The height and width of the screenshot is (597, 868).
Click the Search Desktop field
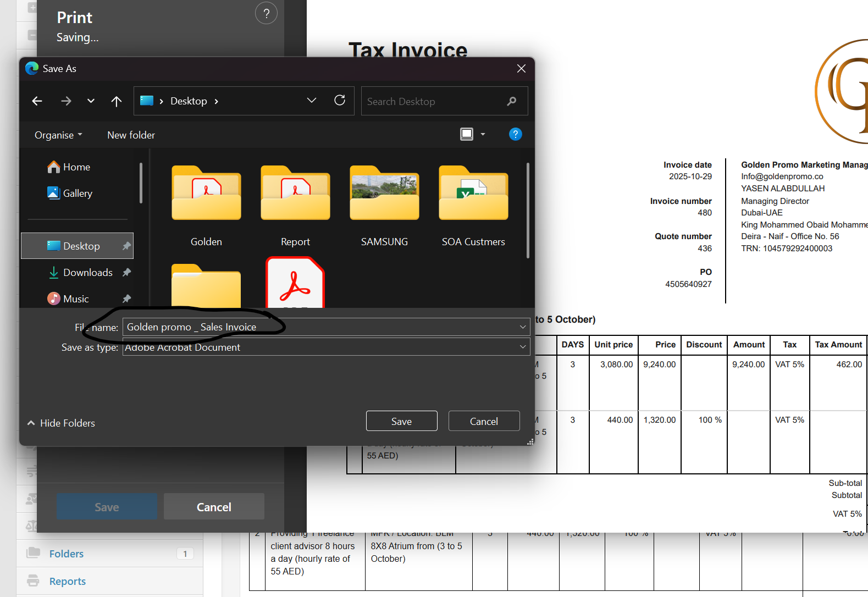tap(444, 101)
